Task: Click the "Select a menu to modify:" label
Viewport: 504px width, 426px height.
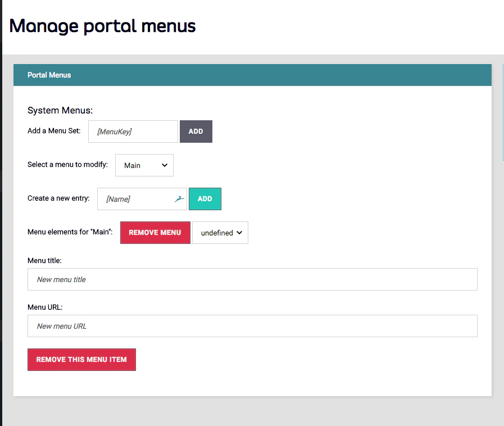Action: pos(67,164)
